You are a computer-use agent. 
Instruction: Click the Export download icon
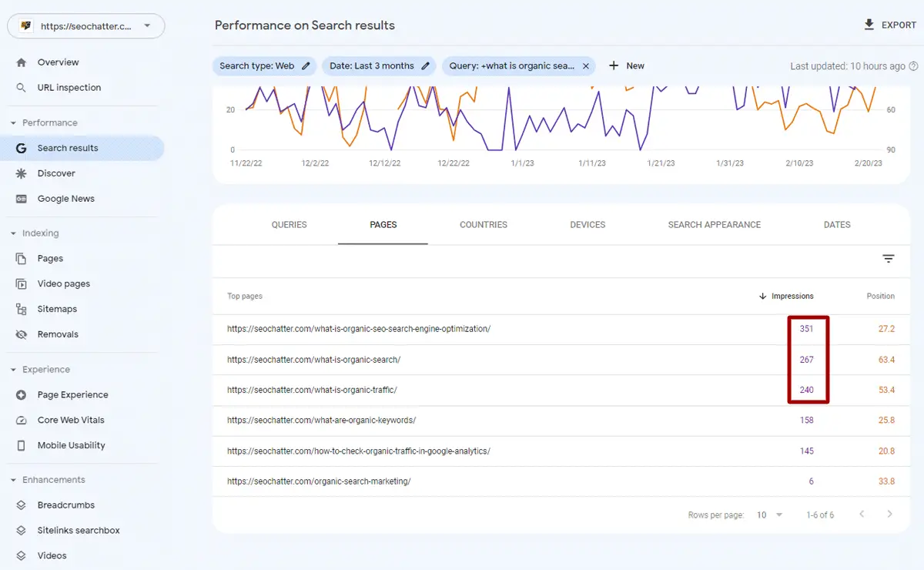[x=869, y=25]
